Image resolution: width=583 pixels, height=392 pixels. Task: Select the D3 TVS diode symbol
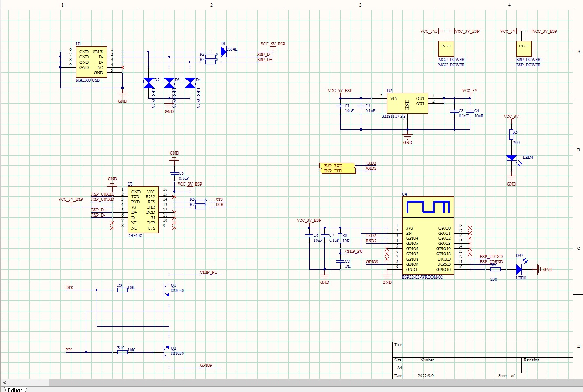coord(169,83)
